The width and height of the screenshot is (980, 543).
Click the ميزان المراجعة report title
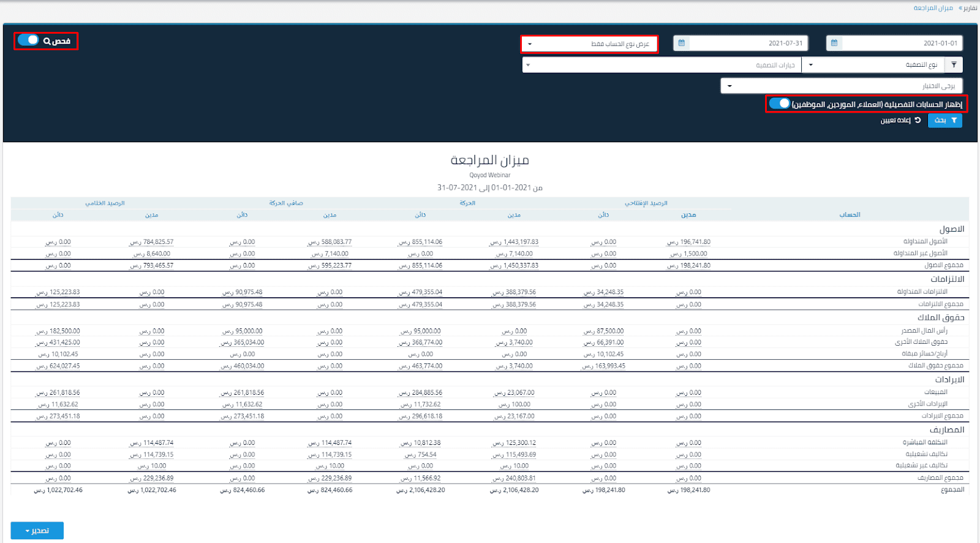490,161
